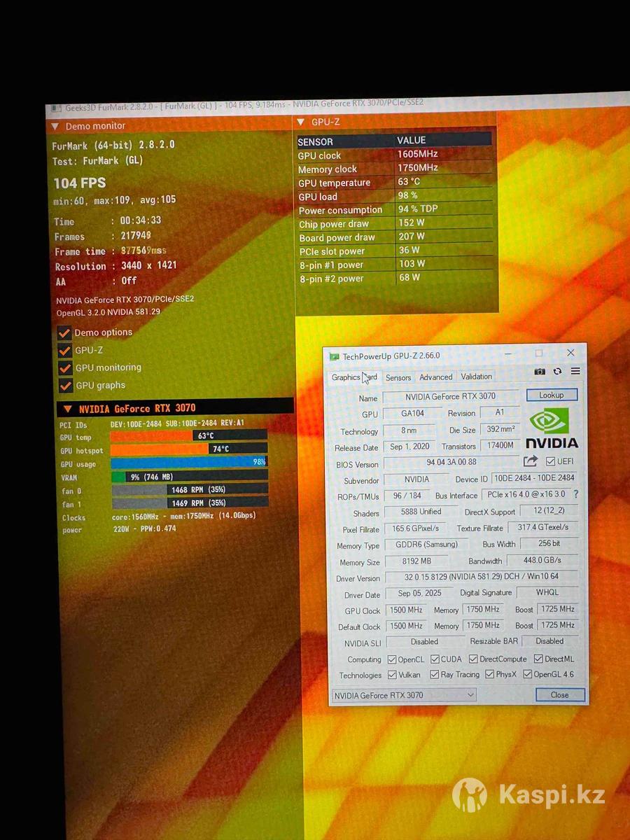This screenshot has width=630, height=840.
Task: Click the GPU-Z screenshot camera icon
Action: pos(539,372)
